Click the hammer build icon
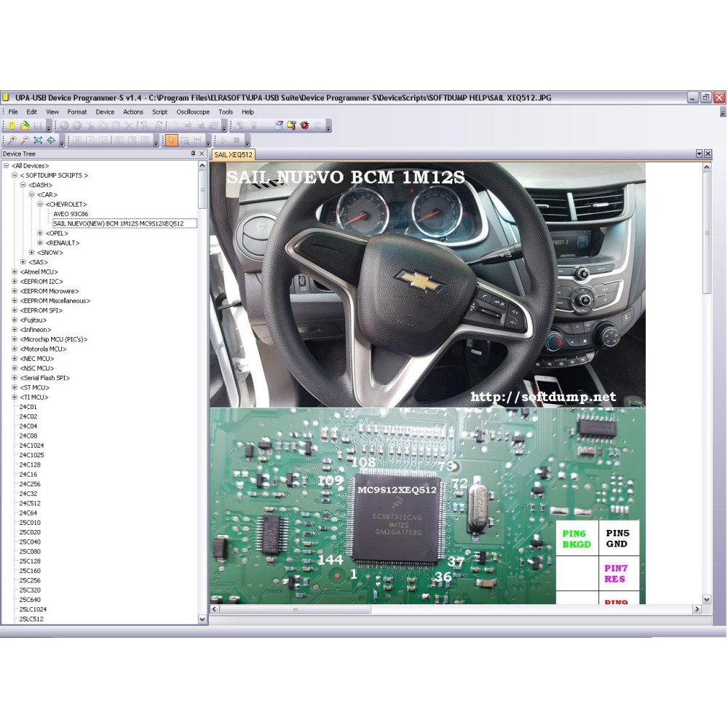Viewport: 728px width, 728px height. tap(292, 126)
